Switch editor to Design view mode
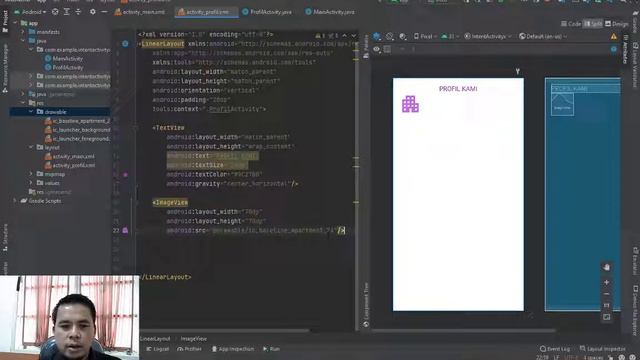640x360 pixels. pos(617,24)
